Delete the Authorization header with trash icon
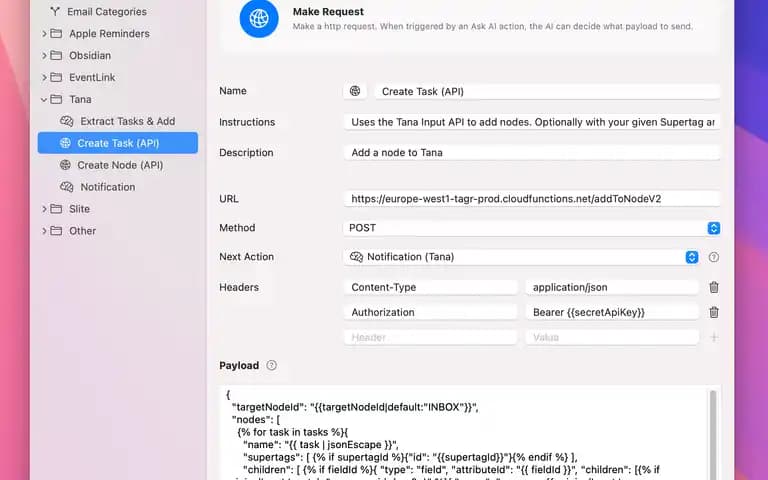 click(714, 312)
